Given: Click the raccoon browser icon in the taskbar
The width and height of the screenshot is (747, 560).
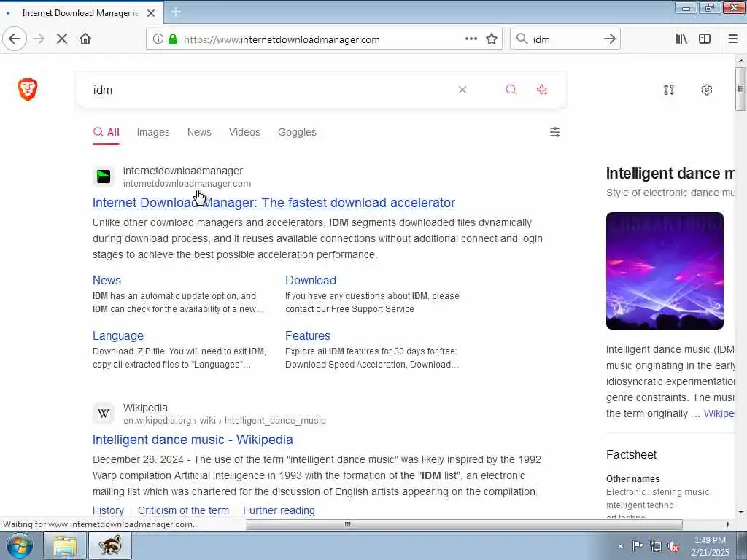Looking at the screenshot, I should pos(110,545).
